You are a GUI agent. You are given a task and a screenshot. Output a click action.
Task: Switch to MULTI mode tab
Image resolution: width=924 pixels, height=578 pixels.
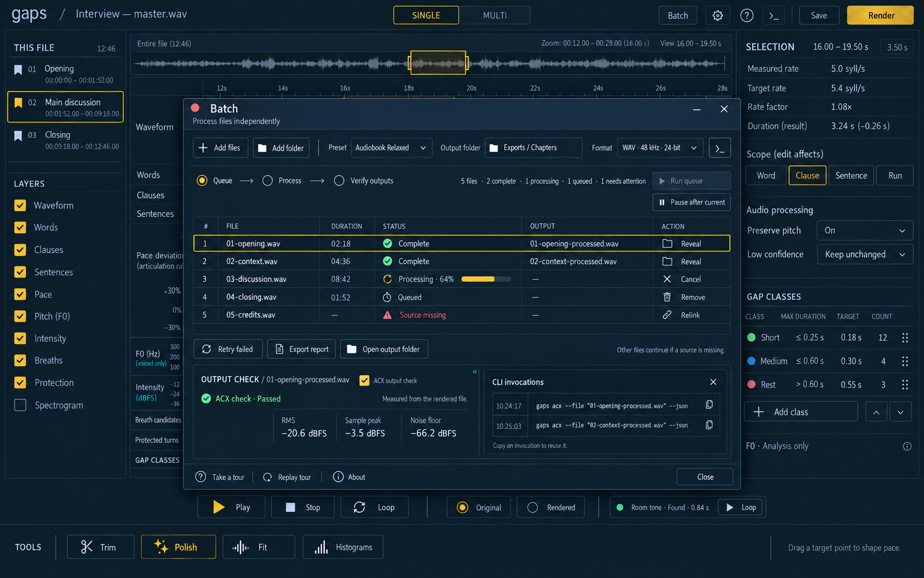click(495, 15)
